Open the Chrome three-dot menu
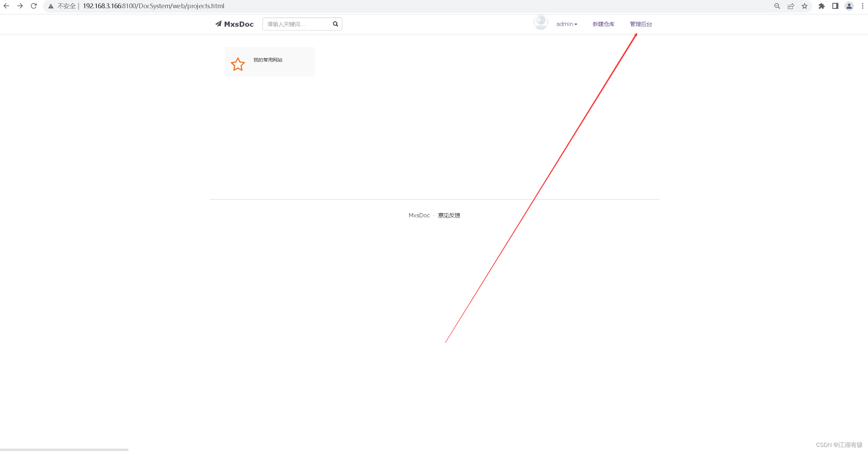The image size is (868, 451). pos(863,6)
